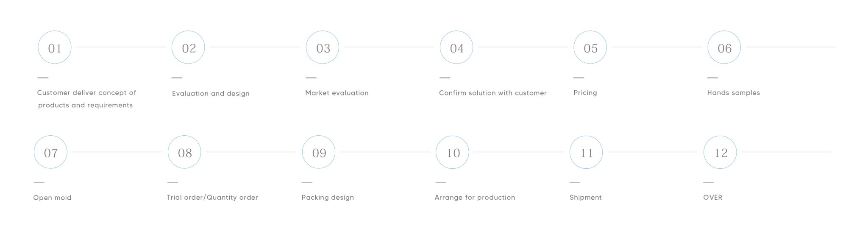Click the step 05 circle icon
The width and height of the screenshot is (868, 226).
click(x=590, y=47)
